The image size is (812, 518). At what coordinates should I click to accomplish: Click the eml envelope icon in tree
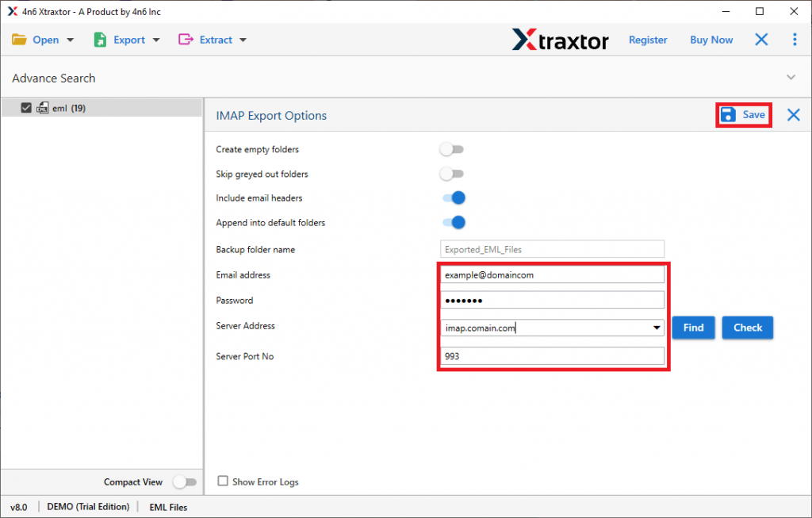click(43, 109)
